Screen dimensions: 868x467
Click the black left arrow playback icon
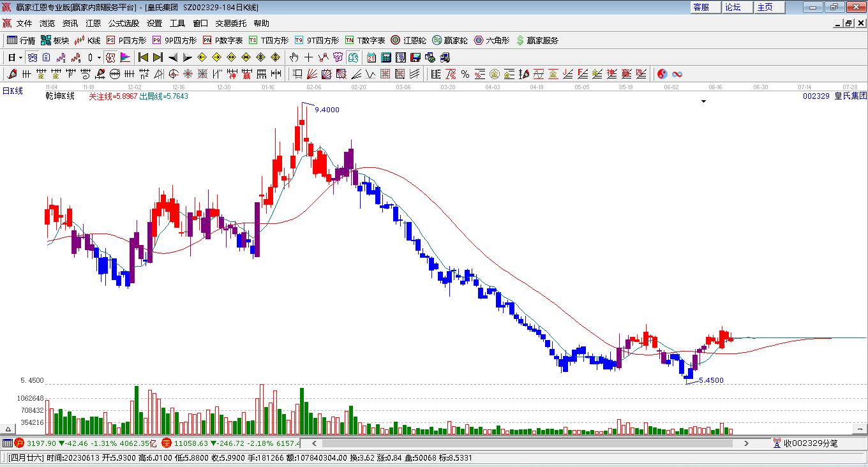(x=172, y=57)
